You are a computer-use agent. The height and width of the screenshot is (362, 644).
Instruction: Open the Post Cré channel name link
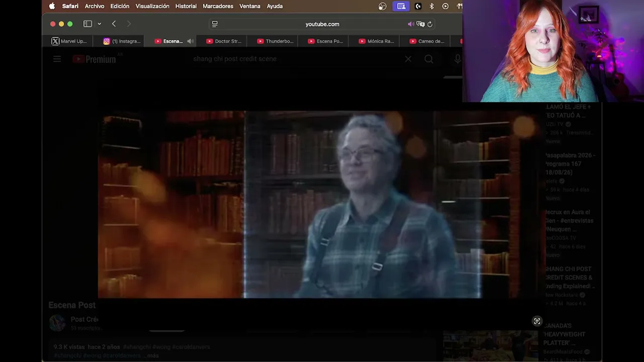click(84, 319)
